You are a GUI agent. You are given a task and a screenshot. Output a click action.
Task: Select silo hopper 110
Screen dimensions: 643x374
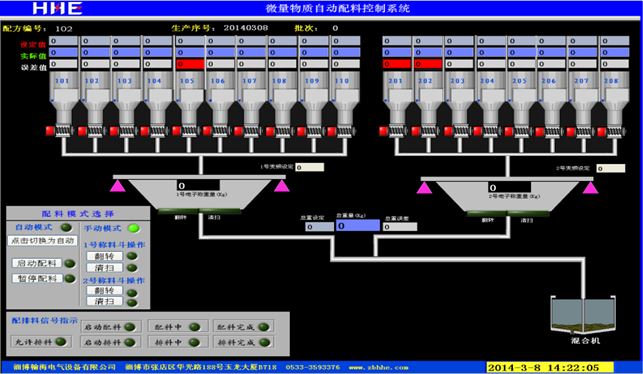click(x=345, y=98)
